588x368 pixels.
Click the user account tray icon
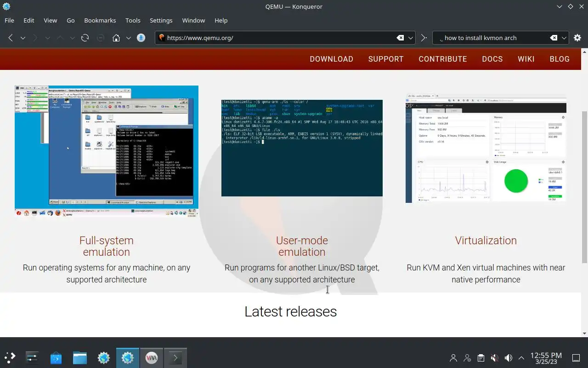pos(453,358)
